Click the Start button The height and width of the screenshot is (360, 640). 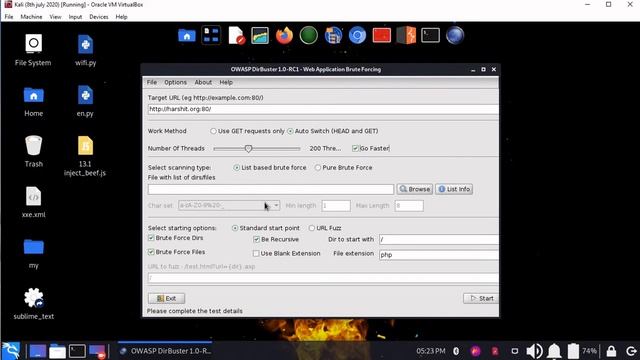pyautogui.click(x=481, y=298)
